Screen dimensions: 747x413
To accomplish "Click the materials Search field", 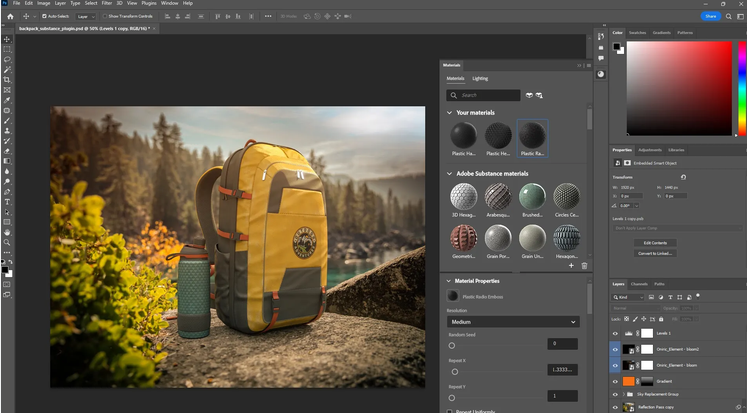I will (485, 95).
